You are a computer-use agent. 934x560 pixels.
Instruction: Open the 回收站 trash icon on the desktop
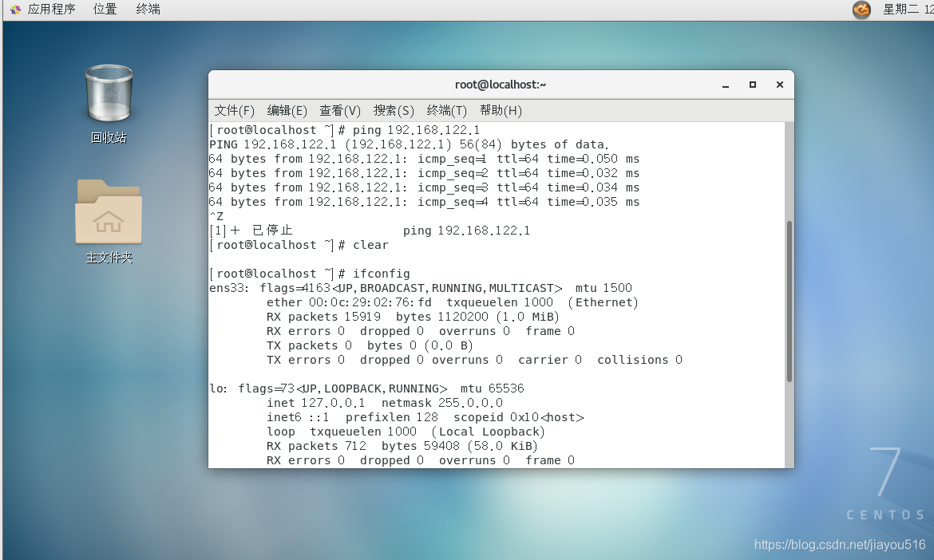pos(109,94)
